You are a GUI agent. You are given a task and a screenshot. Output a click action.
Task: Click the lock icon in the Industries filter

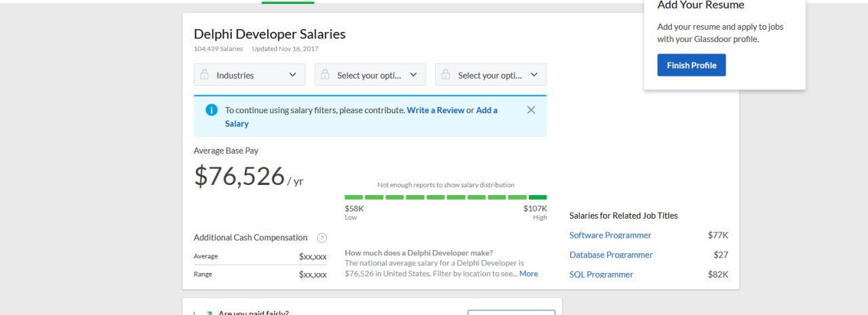(204, 75)
